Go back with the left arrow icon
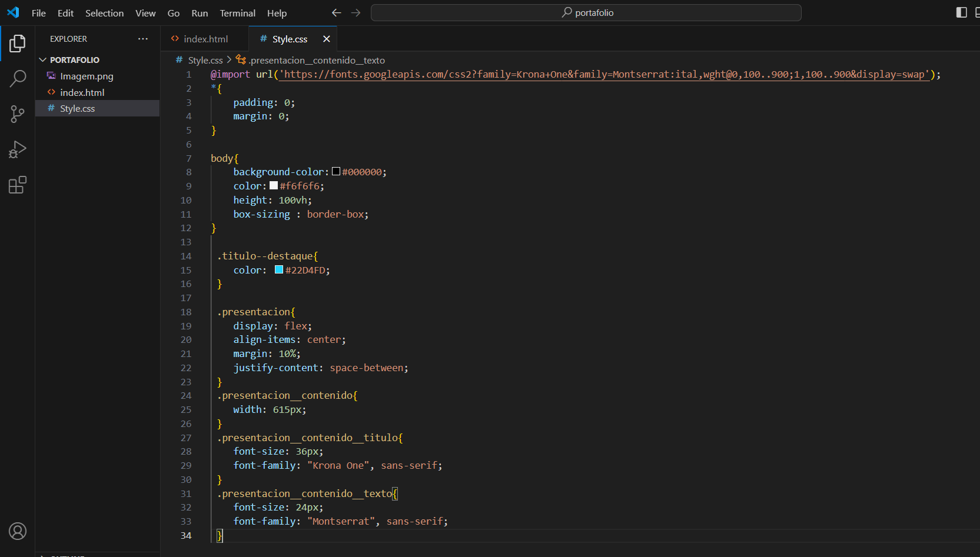This screenshot has height=557, width=980. click(x=336, y=12)
